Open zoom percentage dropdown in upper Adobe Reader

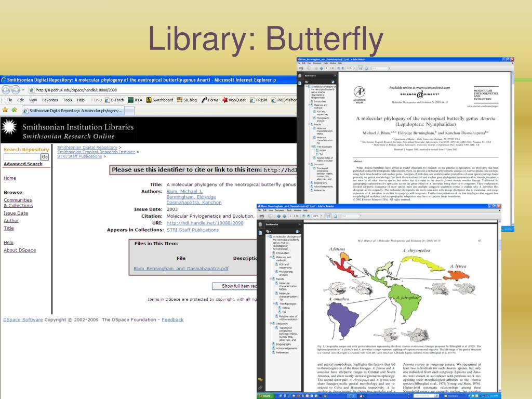[355, 69]
